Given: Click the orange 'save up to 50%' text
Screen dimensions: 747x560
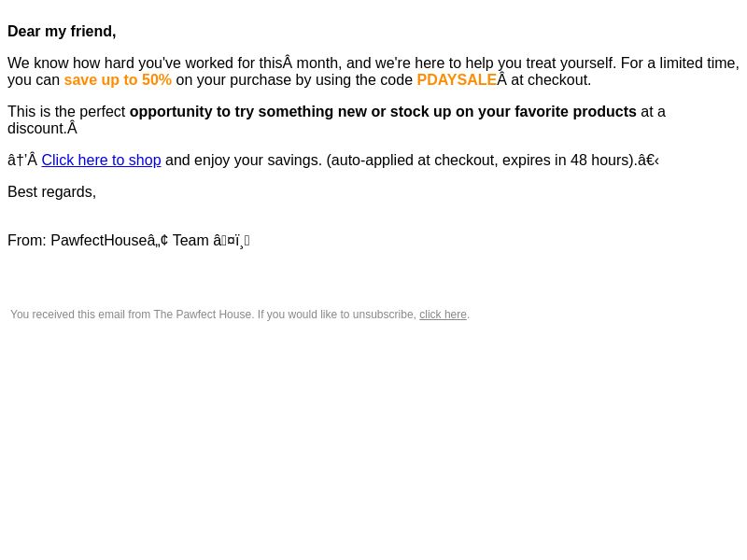Looking at the screenshot, I should (x=118, y=80).
